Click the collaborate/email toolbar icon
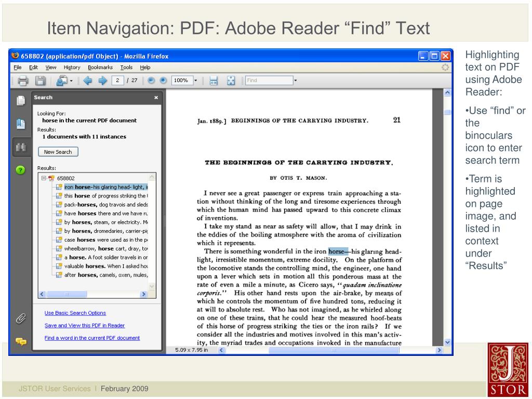This screenshot has width=532, height=399. (62, 81)
